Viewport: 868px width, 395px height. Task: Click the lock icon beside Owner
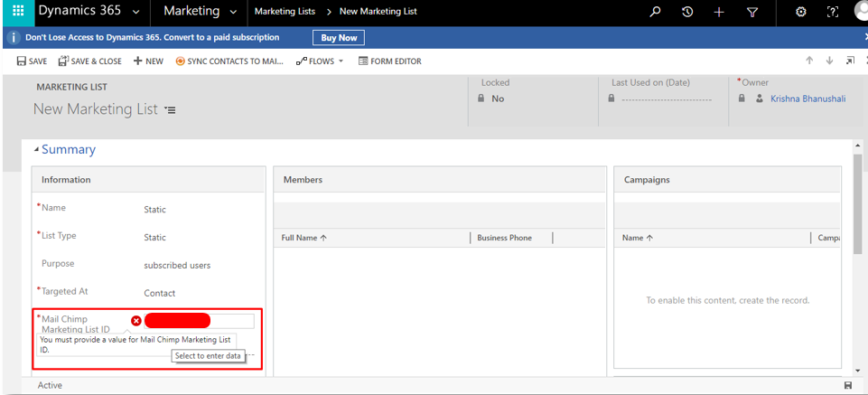point(743,99)
